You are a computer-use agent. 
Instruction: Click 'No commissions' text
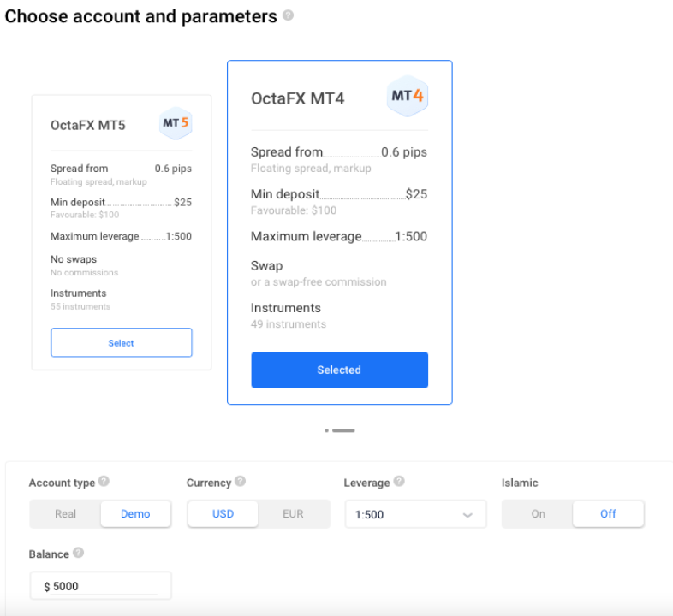pyautogui.click(x=84, y=272)
